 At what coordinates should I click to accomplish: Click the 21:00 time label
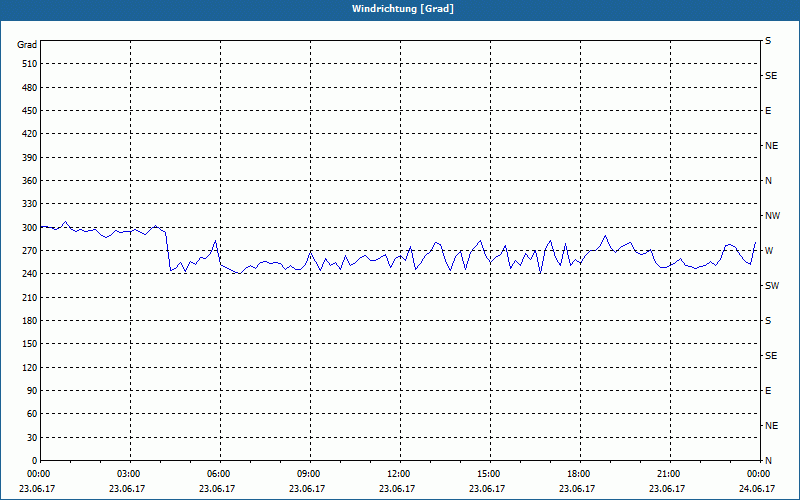pos(667,474)
